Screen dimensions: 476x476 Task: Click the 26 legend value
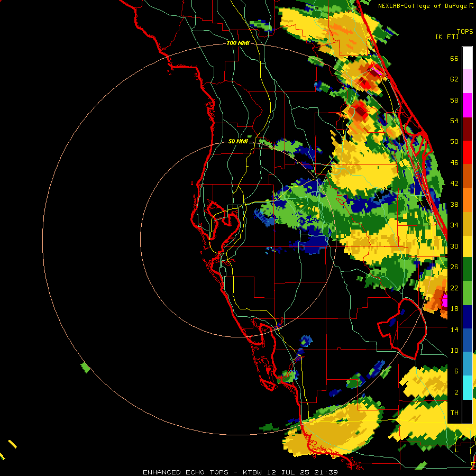pos(454,267)
